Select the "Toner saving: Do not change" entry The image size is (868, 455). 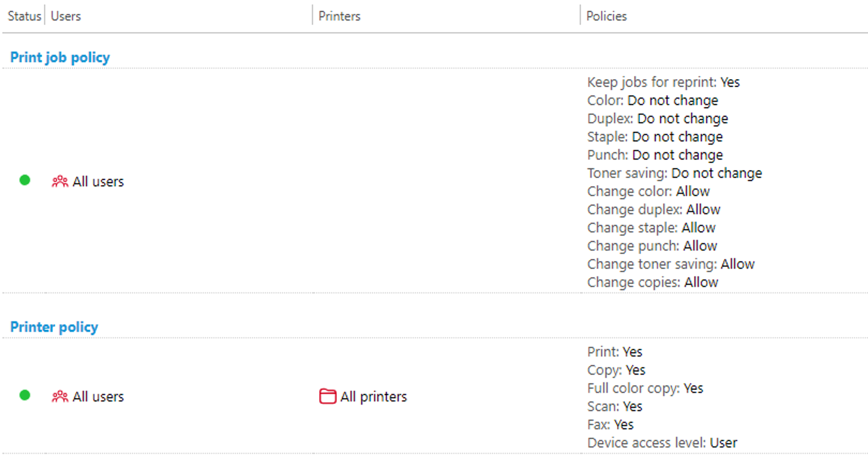coord(674,173)
